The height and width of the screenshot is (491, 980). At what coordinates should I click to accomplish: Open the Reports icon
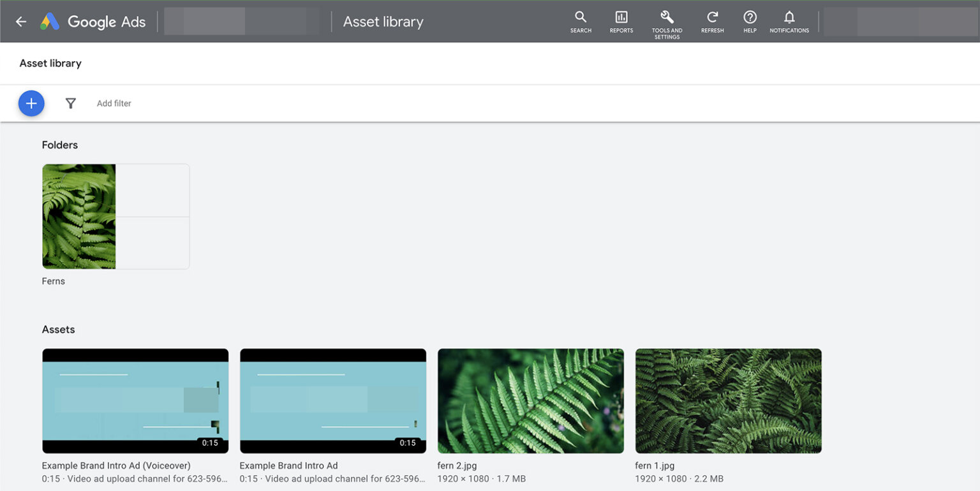(621, 21)
